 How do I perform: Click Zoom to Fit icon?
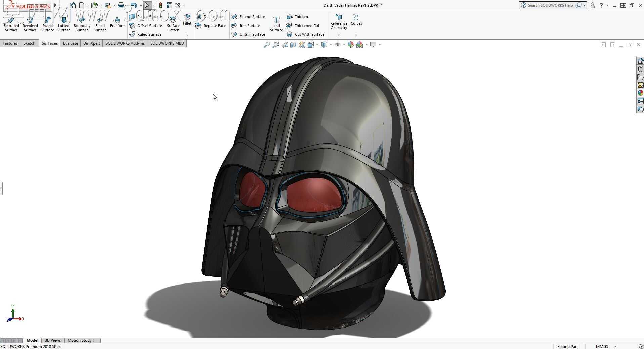click(267, 45)
